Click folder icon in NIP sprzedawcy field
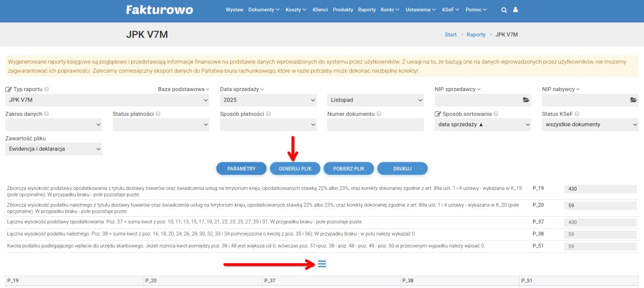Screen dimensions: 644x288 pos(526,100)
